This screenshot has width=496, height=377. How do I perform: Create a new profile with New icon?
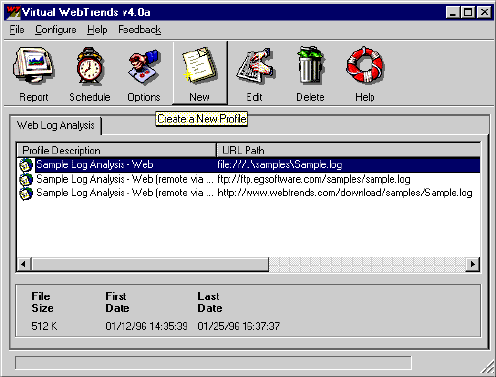click(199, 65)
